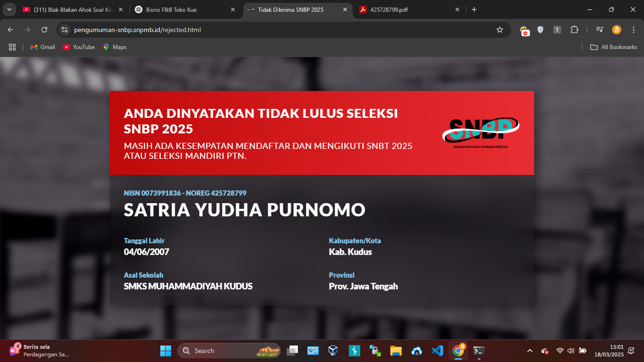Click the cloud sync error tray icon
Image resolution: width=644 pixels, height=362 pixels.
[545, 351]
